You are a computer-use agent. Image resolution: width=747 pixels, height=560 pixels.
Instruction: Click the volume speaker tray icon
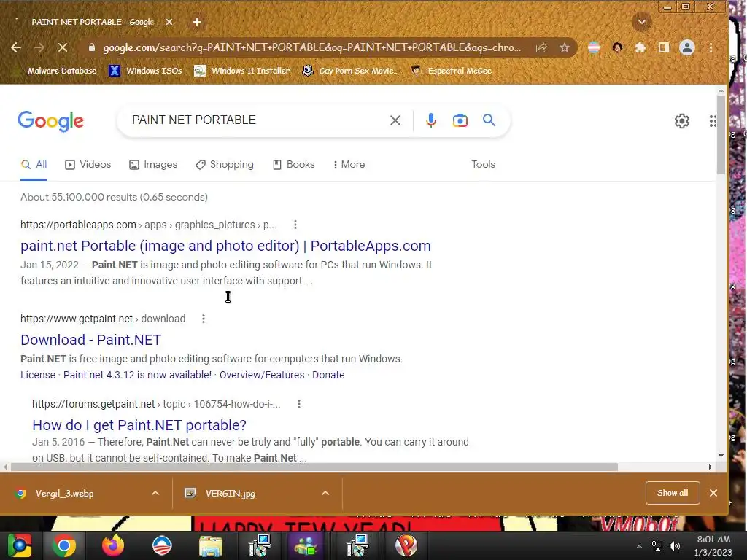point(674,546)
